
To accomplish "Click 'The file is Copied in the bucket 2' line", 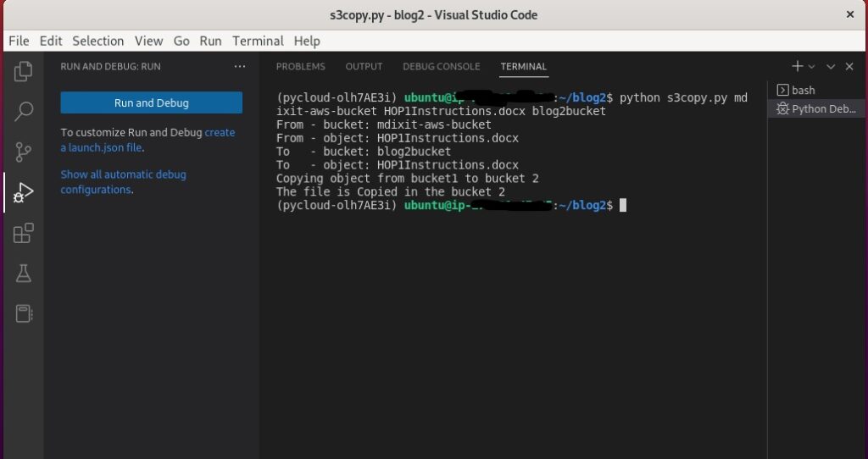I will tap(390, 192).
